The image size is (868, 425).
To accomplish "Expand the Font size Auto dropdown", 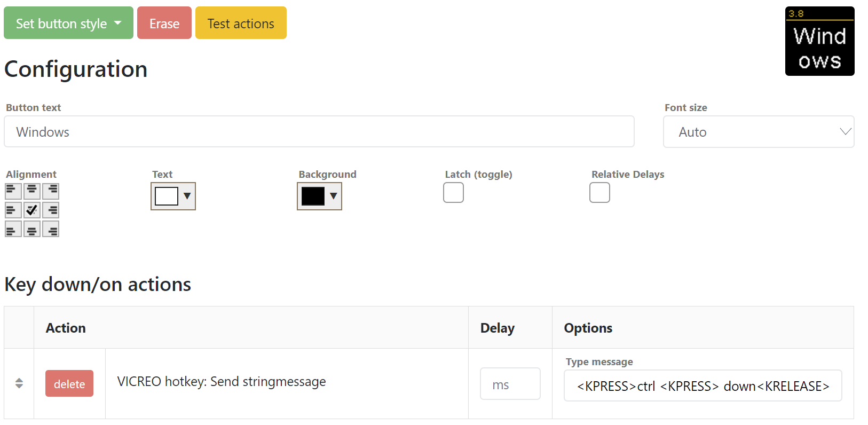I will pyautogui.click(x=759, y=132).
